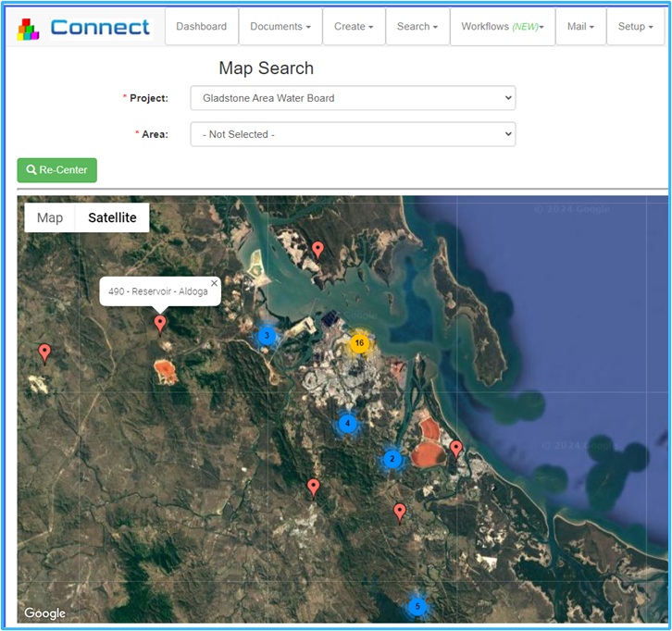Viewport: 672px width, 631px height.
Task: Switch to Map view
Action: [50, 217]
